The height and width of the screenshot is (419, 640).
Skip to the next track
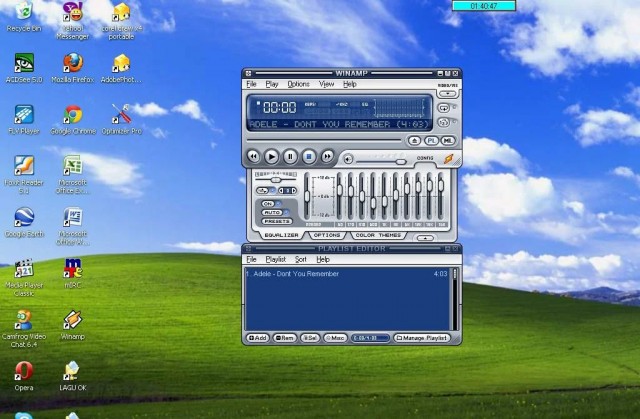pos(327,157)
